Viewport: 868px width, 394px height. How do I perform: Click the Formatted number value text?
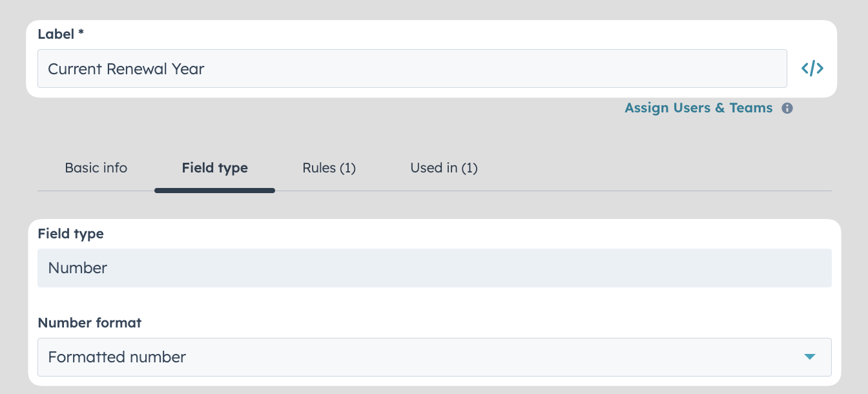point(117,357)
